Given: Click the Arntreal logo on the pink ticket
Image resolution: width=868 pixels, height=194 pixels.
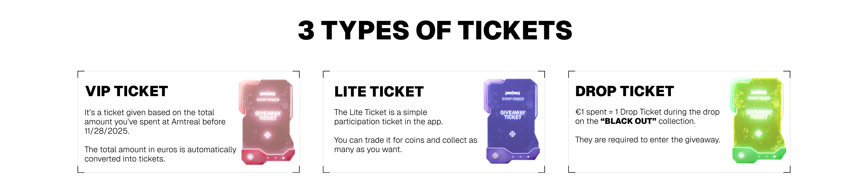Looking at the screenshot, I should 268,93.
